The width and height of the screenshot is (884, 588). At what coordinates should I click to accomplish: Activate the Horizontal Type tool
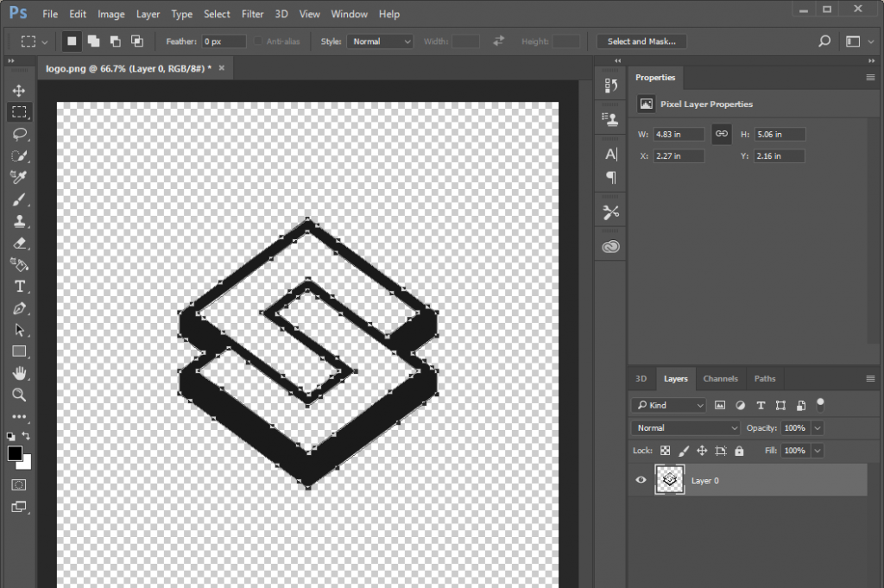click(x=19, y=287)
